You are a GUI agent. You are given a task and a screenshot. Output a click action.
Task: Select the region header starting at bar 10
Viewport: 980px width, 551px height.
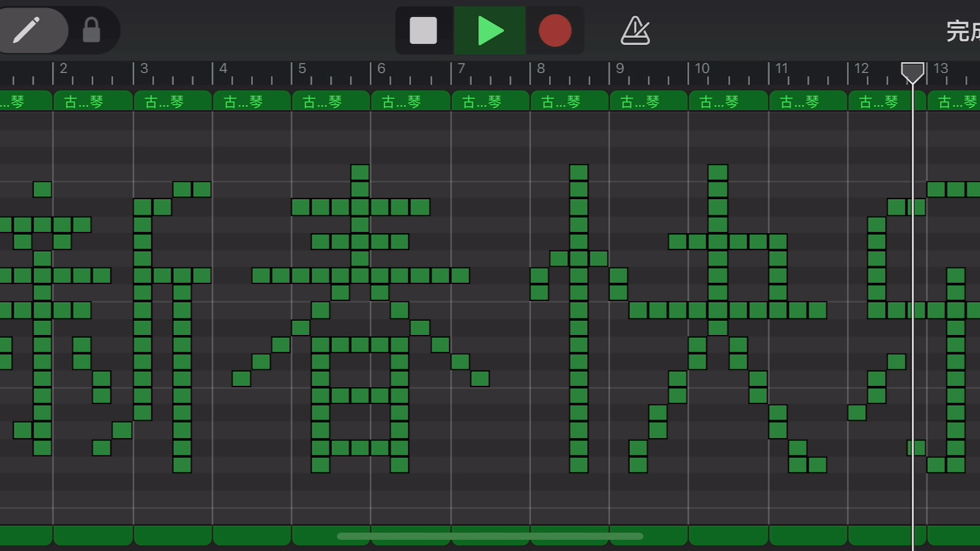(x=729, y=101)
